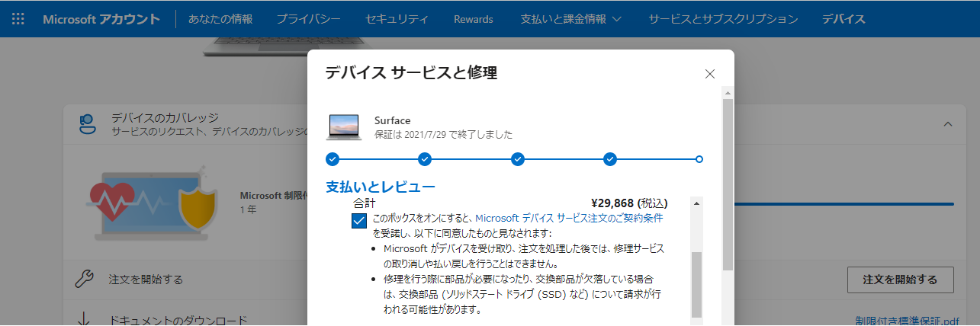
Task: Click the 注文を開始する button
Action: 900,280
